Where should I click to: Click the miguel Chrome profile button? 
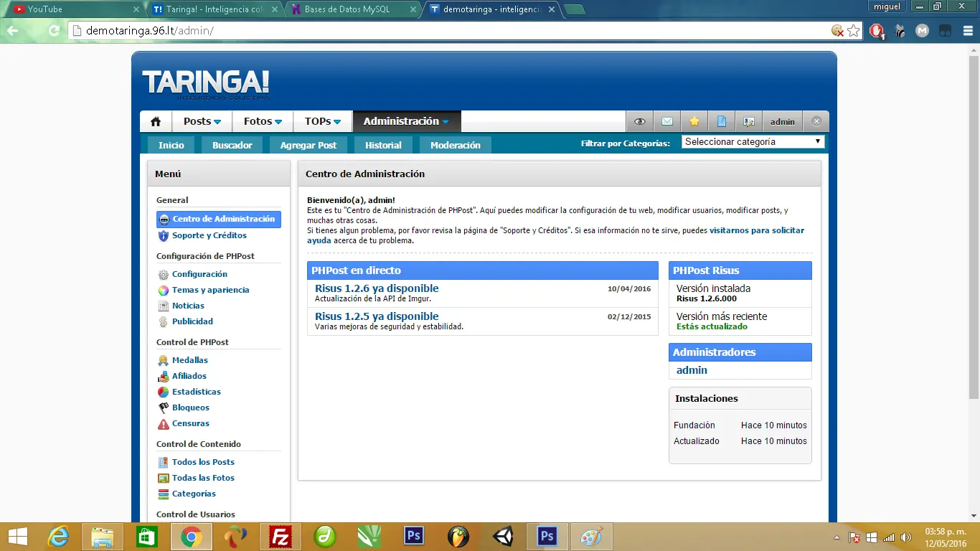tap(888, 6)
